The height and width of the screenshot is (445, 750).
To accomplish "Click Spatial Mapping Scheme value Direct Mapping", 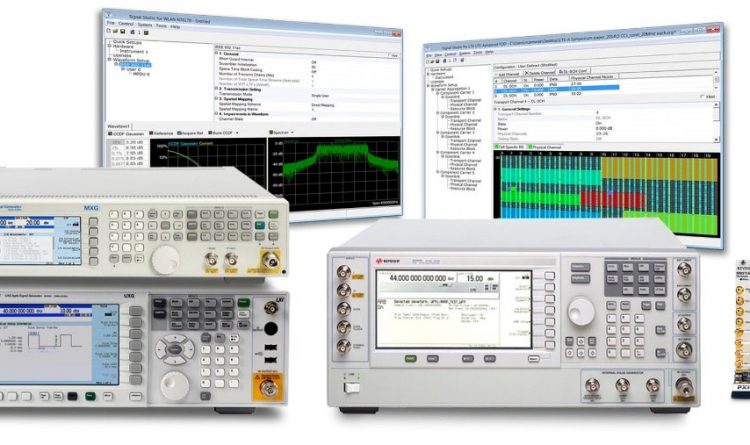I will (323, 105).
